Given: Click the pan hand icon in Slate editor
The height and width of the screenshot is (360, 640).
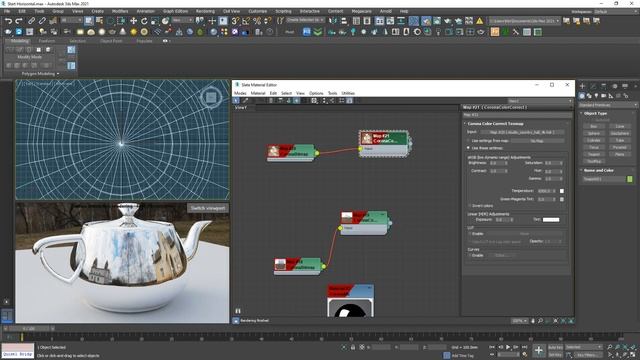Looking at the screenshot, I should point(533,321).
